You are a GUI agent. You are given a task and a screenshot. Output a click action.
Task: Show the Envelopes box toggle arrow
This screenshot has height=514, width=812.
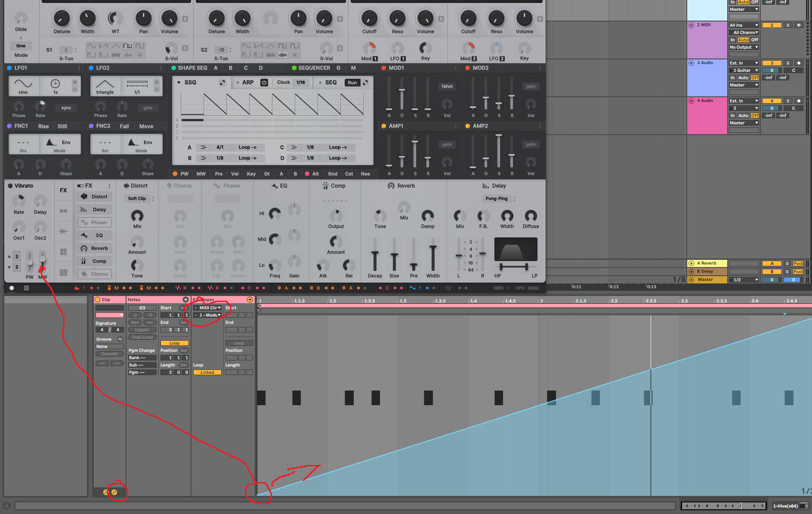pos(250,299)
